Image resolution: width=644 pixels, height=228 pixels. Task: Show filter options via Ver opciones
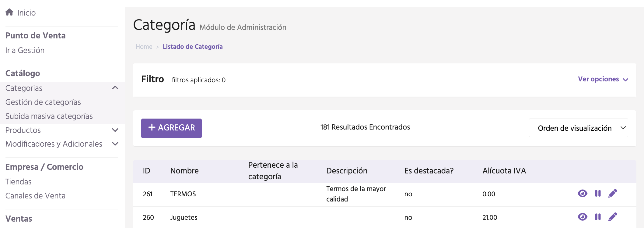coord(603,79)
